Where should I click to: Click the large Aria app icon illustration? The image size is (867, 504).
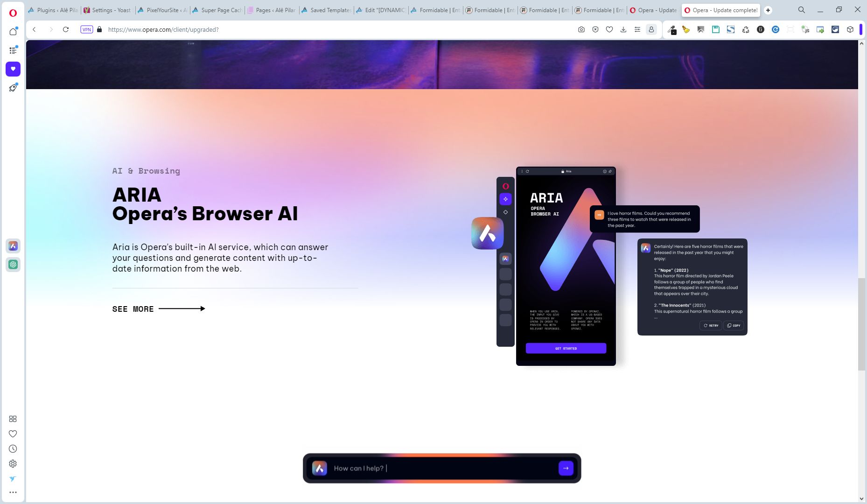click(x=488, y=233)
